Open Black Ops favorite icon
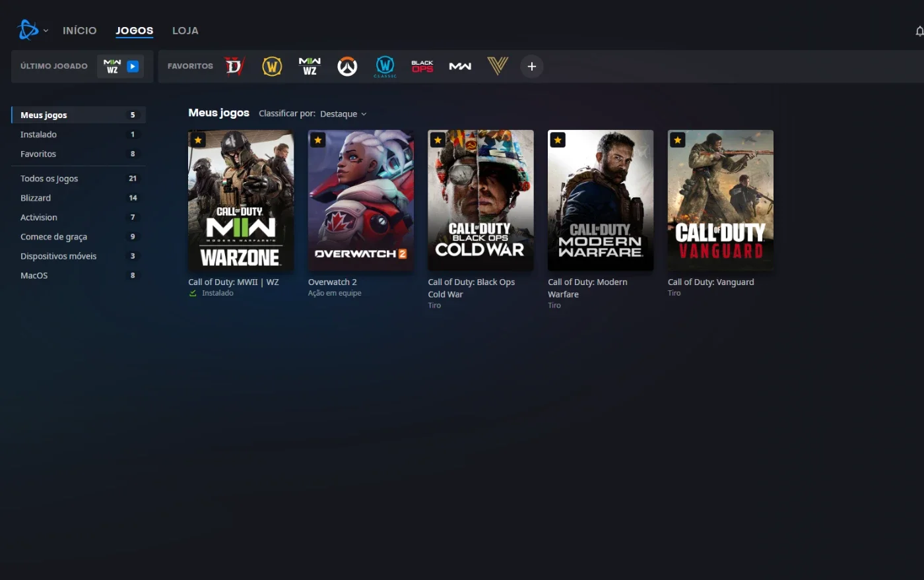This screenshot has height=580, width=924. pyautogui.click(x=422, y=66)
